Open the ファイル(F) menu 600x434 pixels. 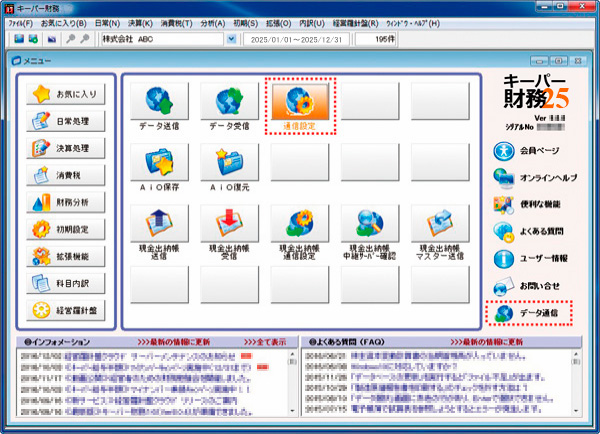click(21, 24)
